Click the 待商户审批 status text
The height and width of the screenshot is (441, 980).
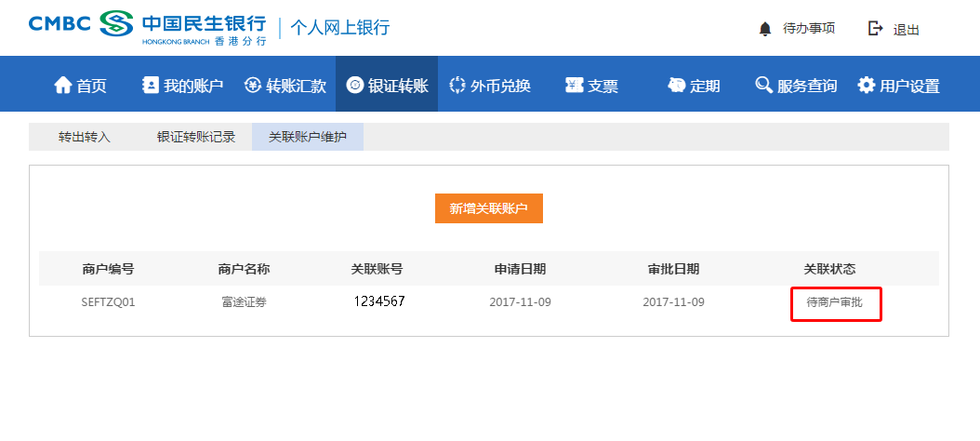coord(834,302)
